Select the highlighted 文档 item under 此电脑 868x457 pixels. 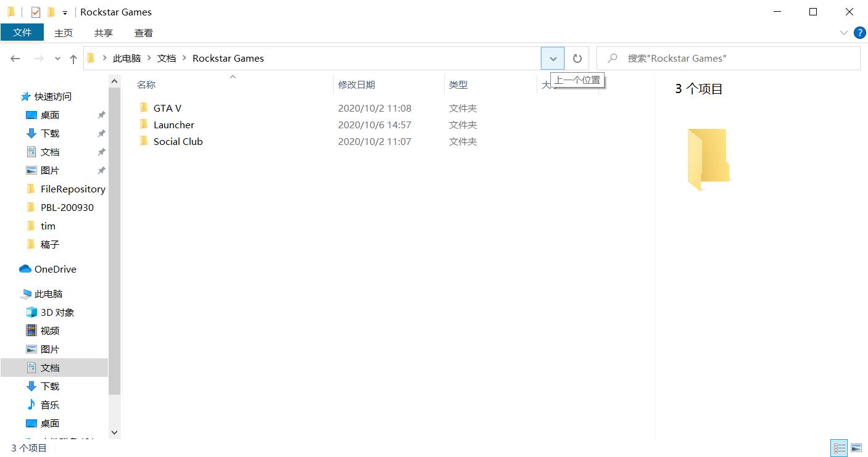pyautogui.click(x=54, y=368)
